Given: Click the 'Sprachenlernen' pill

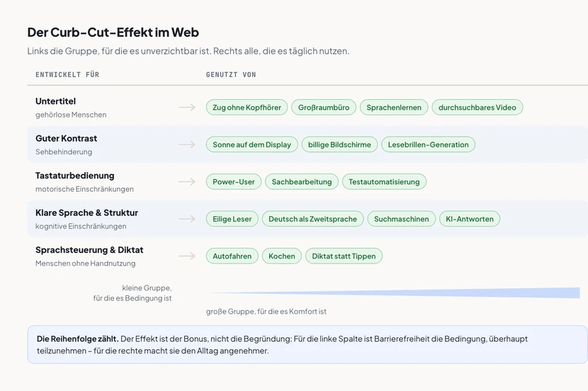Looking at the screenshot, I should pyautogui.click(x=394, y=107).
